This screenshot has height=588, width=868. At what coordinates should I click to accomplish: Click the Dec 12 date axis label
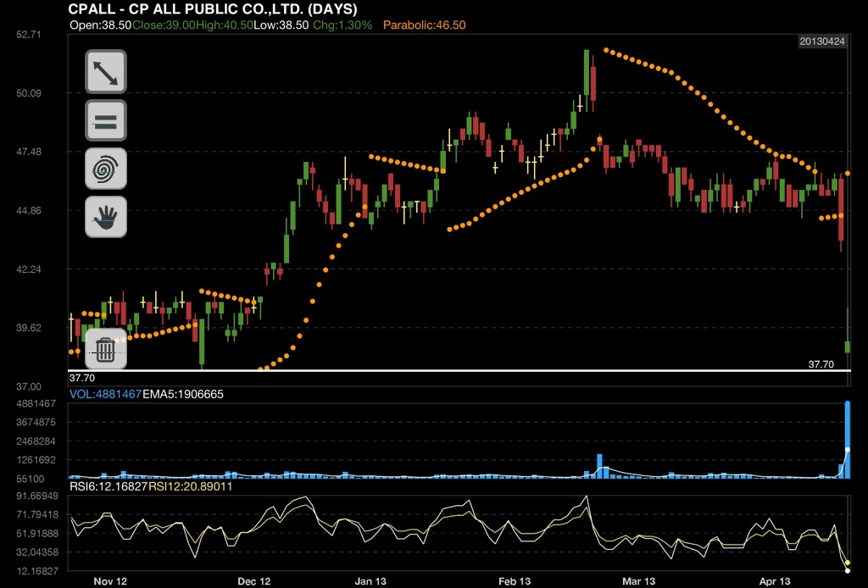(254, 581)
